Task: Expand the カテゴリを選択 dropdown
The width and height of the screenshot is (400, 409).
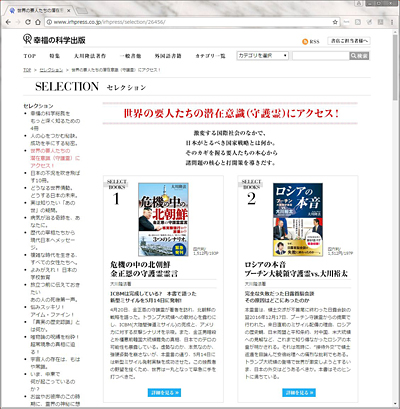Action: [262, 56]
